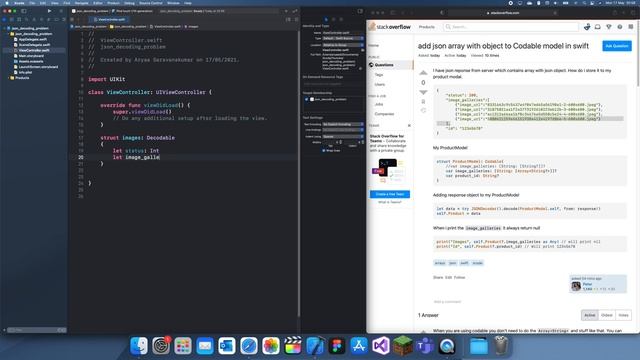The width and height of the screenshot is (640, 360).
Task: Collapse the json_decoding_problem project root
Action: pos(4,29)
